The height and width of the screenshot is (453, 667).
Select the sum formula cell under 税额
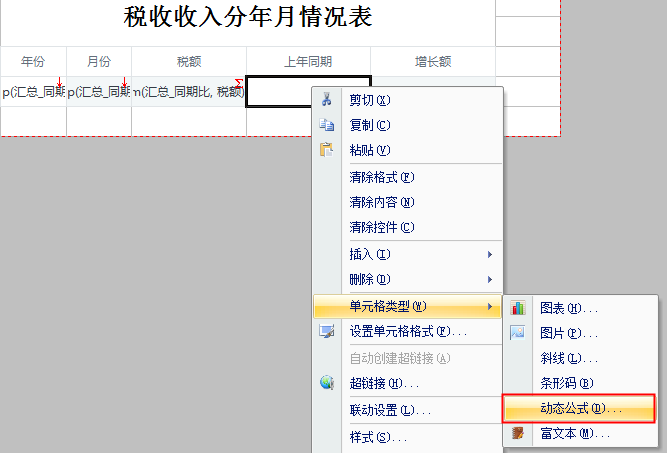click(x=189, y=91)
